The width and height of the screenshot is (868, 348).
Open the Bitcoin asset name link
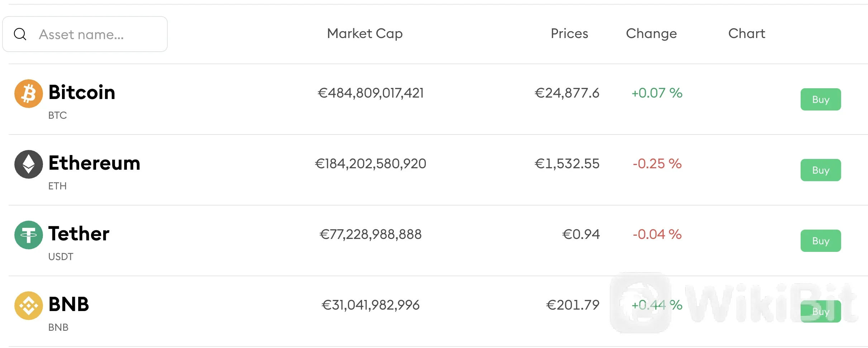point(82,93)
